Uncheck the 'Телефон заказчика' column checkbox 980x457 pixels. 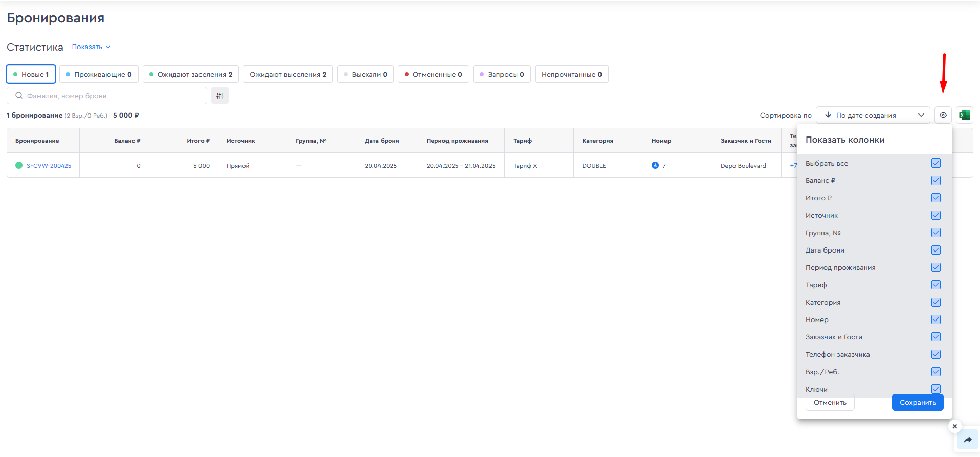click(x=936, y=354)
